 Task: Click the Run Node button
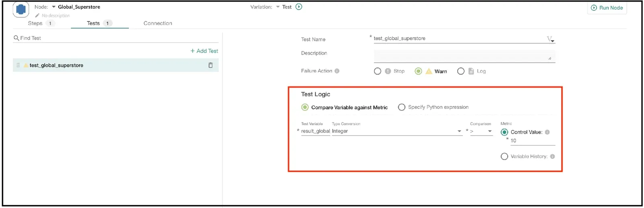coord(607,8)
